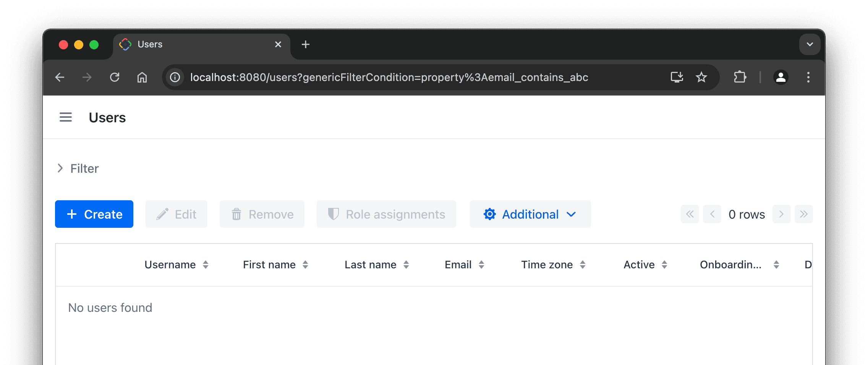Click the Create user button
Viewport: 868px width, 365px height.
pyautogui.click(x=94, y=214)
